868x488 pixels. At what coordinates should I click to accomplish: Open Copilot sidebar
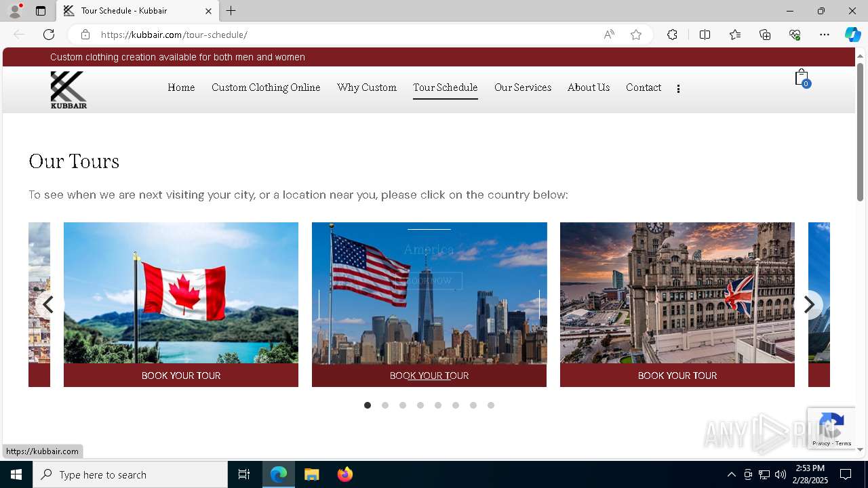[x=852, y=35]
